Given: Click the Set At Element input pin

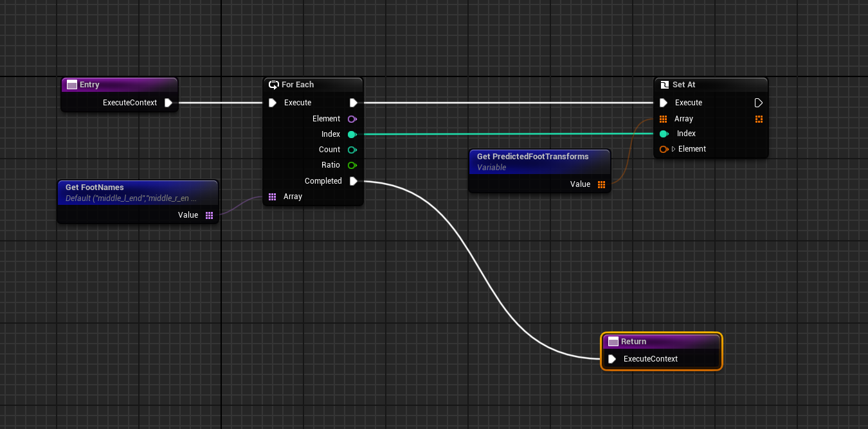Looking at the screenshot, I should pyautogui.click(x=664, y=149).
